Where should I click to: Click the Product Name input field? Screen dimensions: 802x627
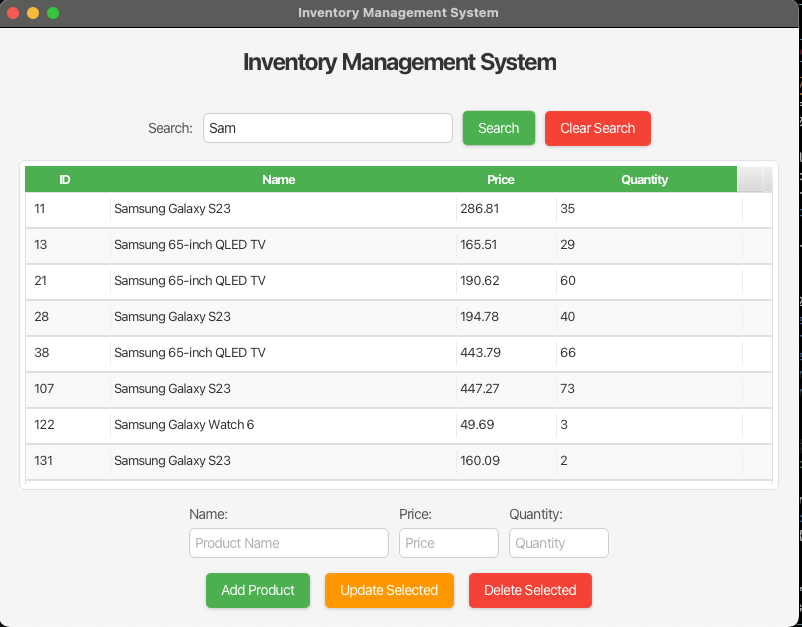(x=288, y=543)
